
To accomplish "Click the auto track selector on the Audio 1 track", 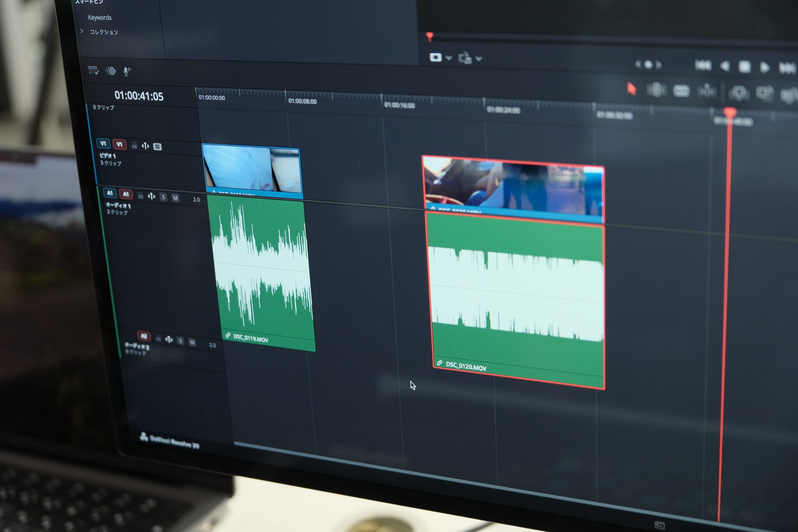I will coord(152,196).
